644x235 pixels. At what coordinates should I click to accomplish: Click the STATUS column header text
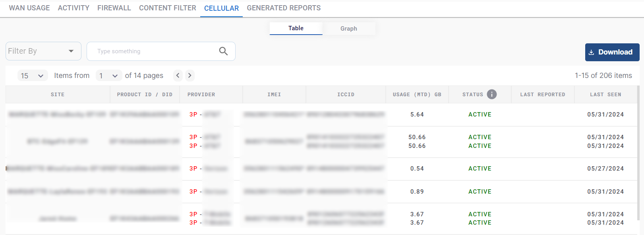[473, 95]
